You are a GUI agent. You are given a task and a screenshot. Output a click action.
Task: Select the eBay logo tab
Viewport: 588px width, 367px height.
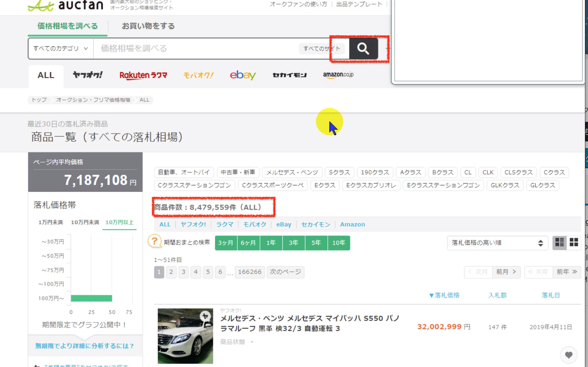point(243,75)
